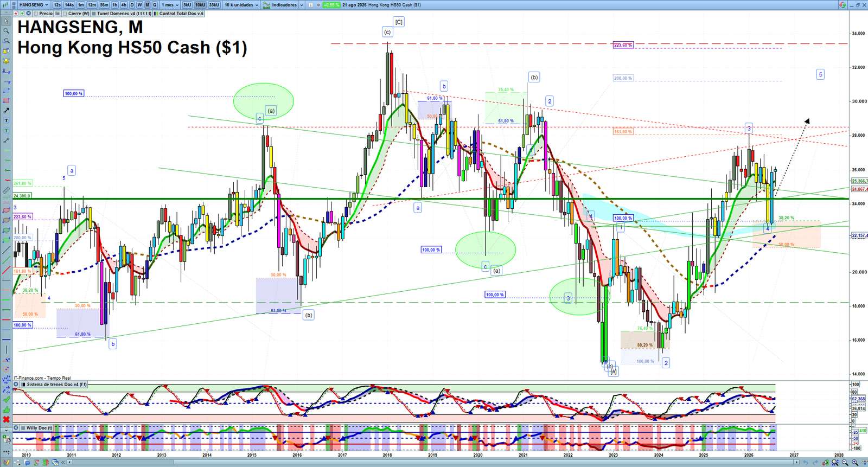Open the chart pencil drawing mode icon
Viewport: 868px width, 467px height.
pyautogui.click(x=6, y=462)
